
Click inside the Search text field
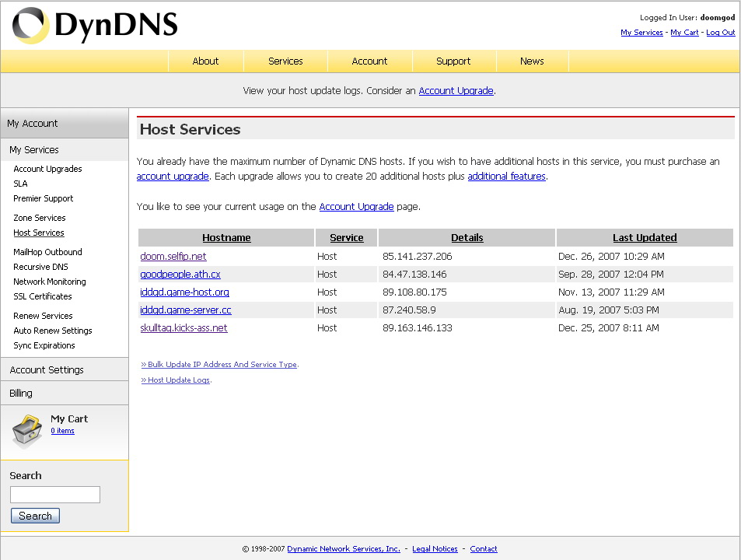pyautogui.click(x=55, y=495)
